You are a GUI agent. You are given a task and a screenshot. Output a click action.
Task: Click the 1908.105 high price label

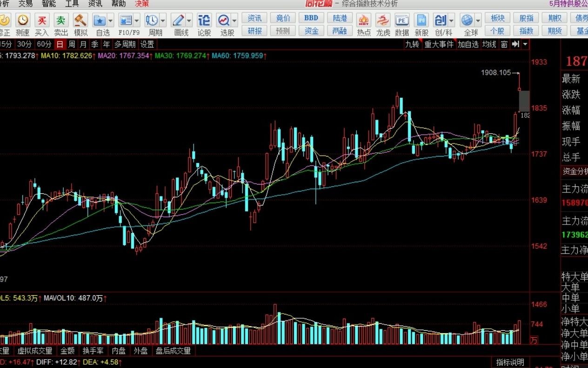click(x=495, y=73)
